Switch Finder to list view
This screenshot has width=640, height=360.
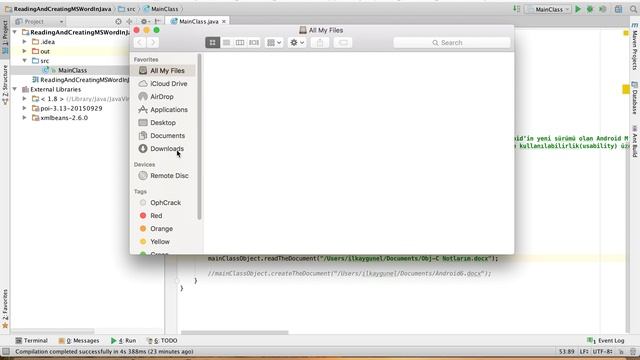(x=226, y=42)
